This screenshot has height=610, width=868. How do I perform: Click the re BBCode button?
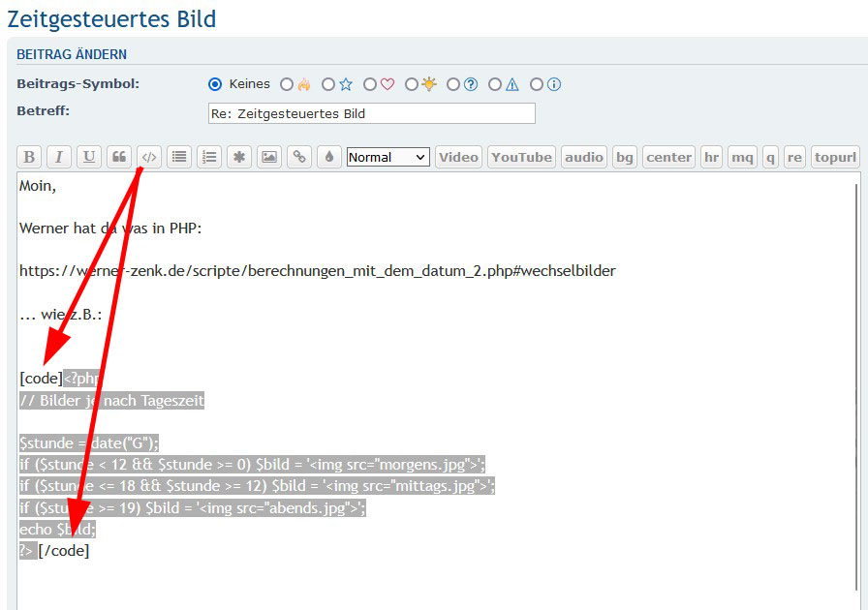(794, 157)
